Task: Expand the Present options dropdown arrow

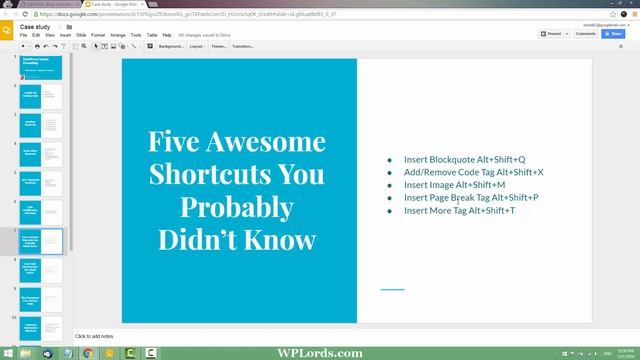Action: tap(567, 34)
